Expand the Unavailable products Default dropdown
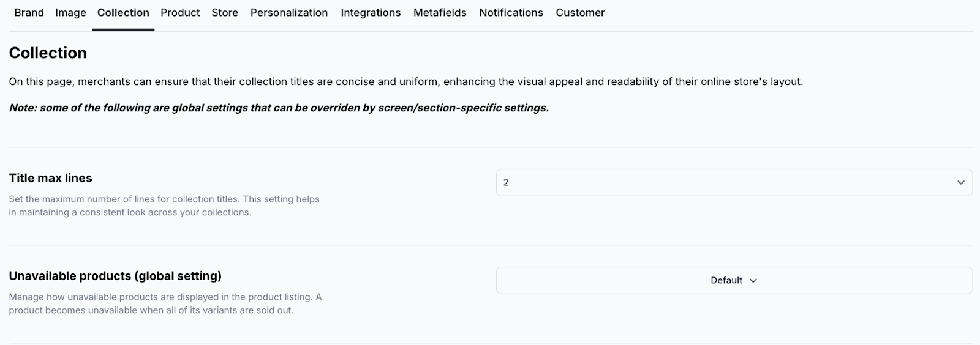 pyautogui.click(x=726, y=280)
